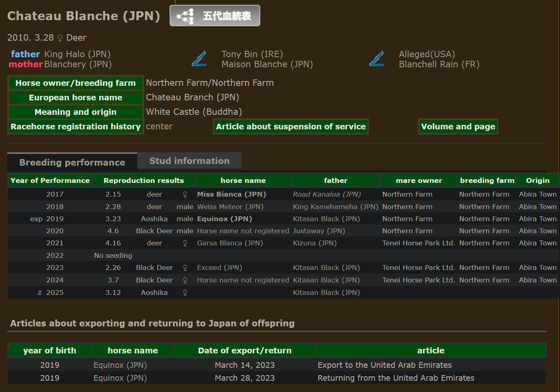The image size is (560, 392).
Task: Click the Horse owner/breeding farm label
Action: point(75,83)
